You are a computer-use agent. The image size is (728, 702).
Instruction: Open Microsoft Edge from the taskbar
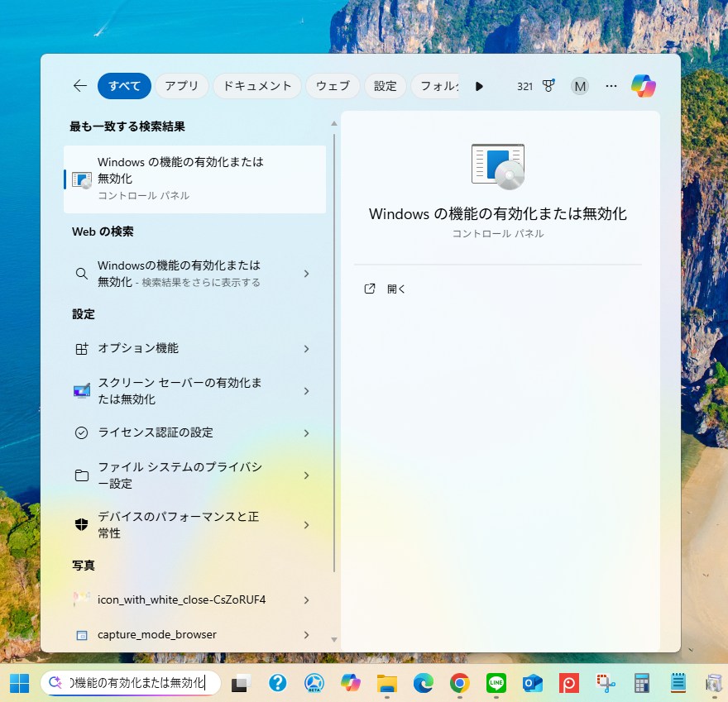tap(424, 683)
